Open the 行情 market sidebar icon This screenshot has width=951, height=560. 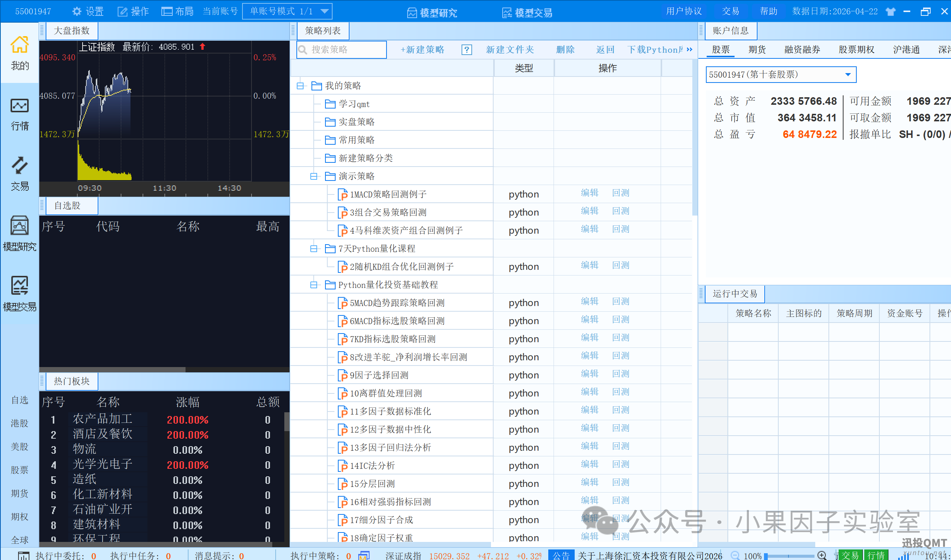pyautogui.click(x=20, y=113)
